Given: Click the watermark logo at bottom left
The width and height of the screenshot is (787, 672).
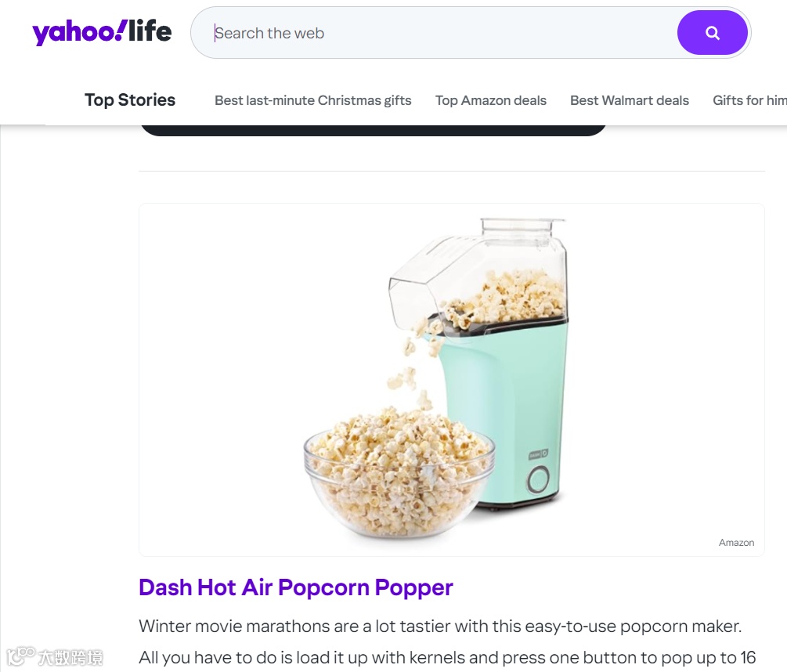Looking at the screenshot, I should pyautogui.click(x=55, y=656).
